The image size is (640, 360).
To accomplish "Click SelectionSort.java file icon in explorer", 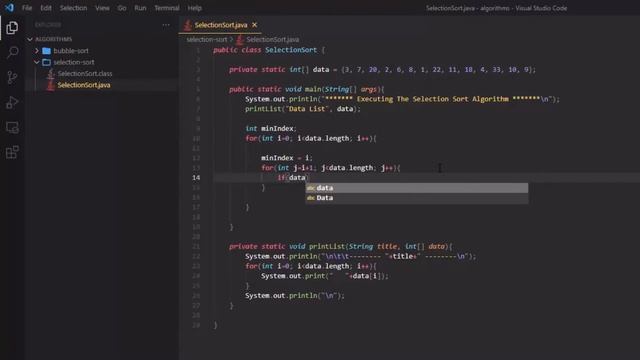I will pyautogui.click(x=50, y=85).
